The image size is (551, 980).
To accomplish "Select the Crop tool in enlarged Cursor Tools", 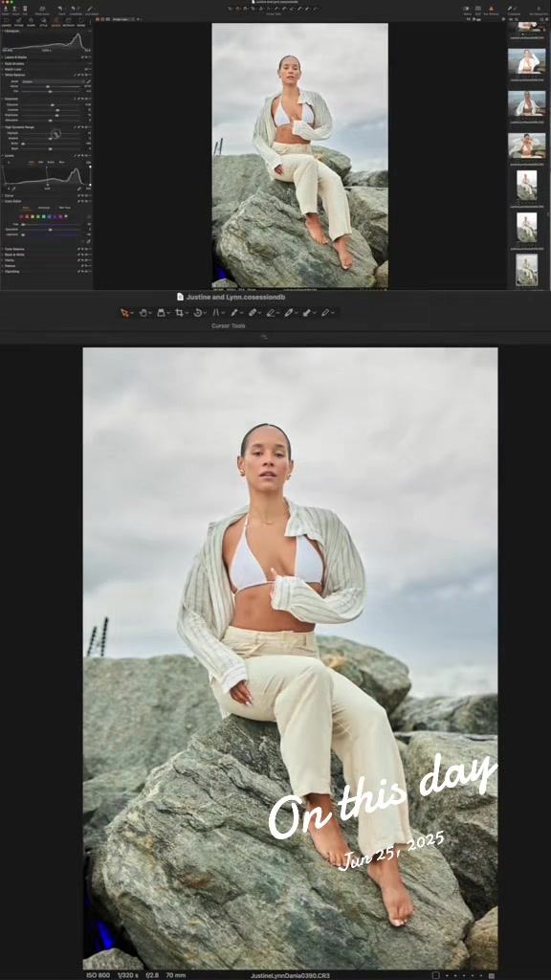I will tap(179, 313).
